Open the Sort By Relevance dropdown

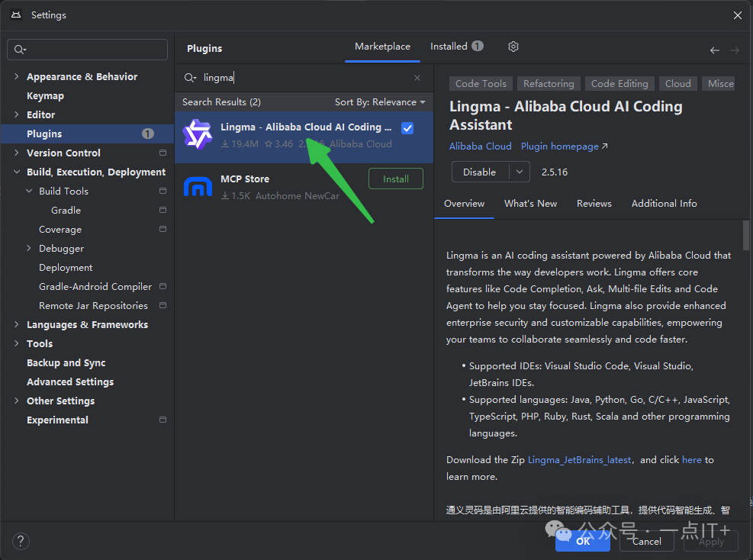pos(380,102)
